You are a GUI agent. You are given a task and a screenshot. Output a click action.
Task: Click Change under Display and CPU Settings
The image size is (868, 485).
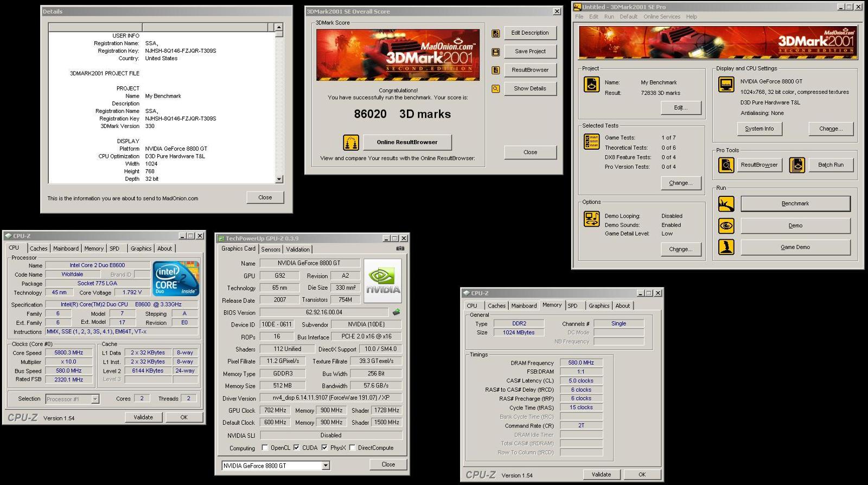click(831, 129)
